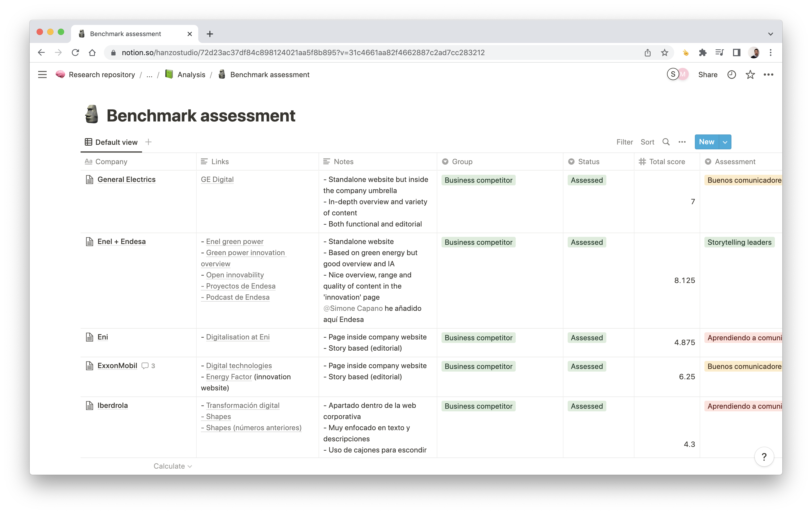Open the Transformación digital link
This screenshot has width=812, height=514.
(243, 406)
